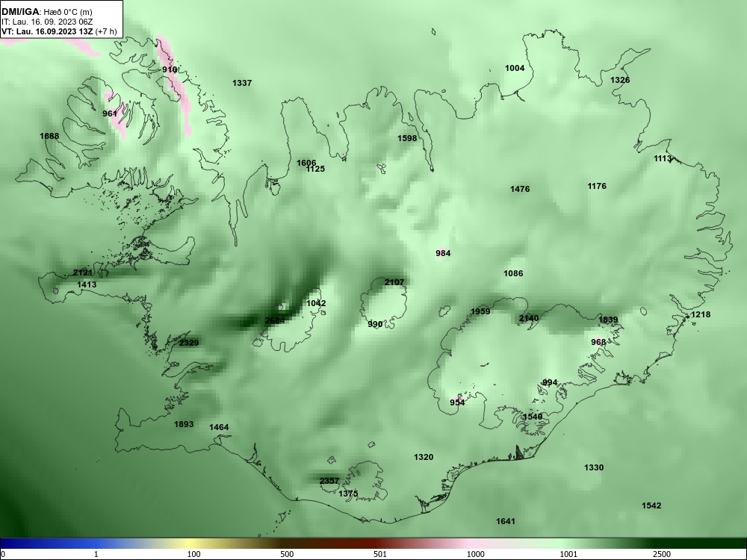The width and height of the screenshot is (747, 560).
Task: Click the value 1326 on the map
Action: pos(620,80)
